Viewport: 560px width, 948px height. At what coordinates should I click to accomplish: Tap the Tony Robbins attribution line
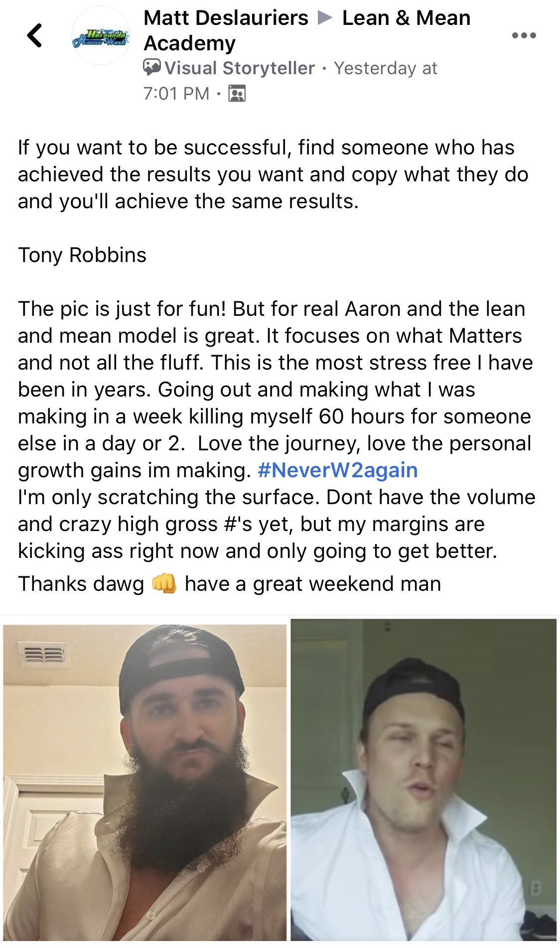[82, 255]
